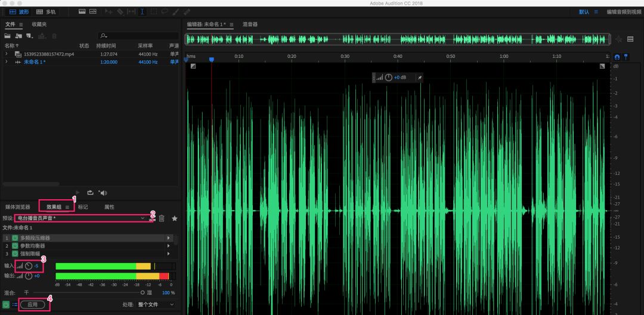Show the spectral frequency display
644x315 pixels.
point(82,11)
